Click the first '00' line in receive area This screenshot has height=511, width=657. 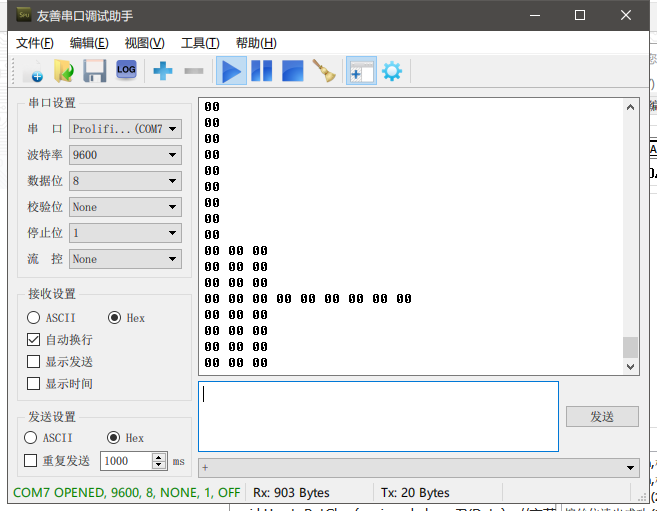pos(212,107)
